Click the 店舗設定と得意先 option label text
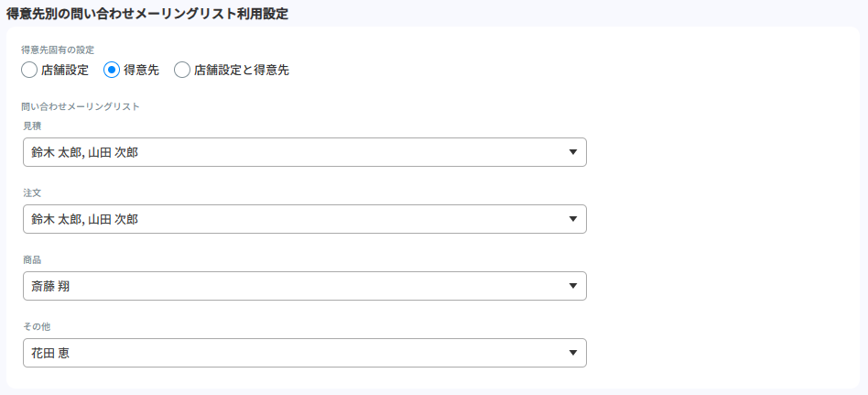The height and width of the screenshot is (395, 868). (241, 70)
